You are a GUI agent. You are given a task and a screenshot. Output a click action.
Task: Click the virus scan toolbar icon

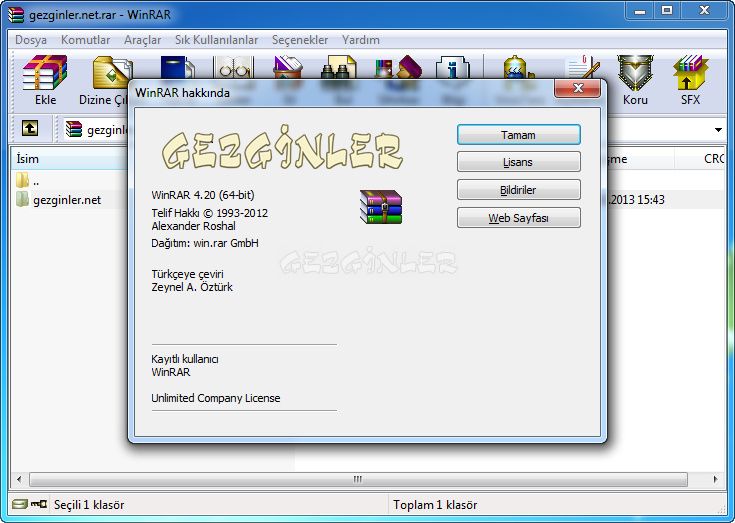click(x=518, y=67)
